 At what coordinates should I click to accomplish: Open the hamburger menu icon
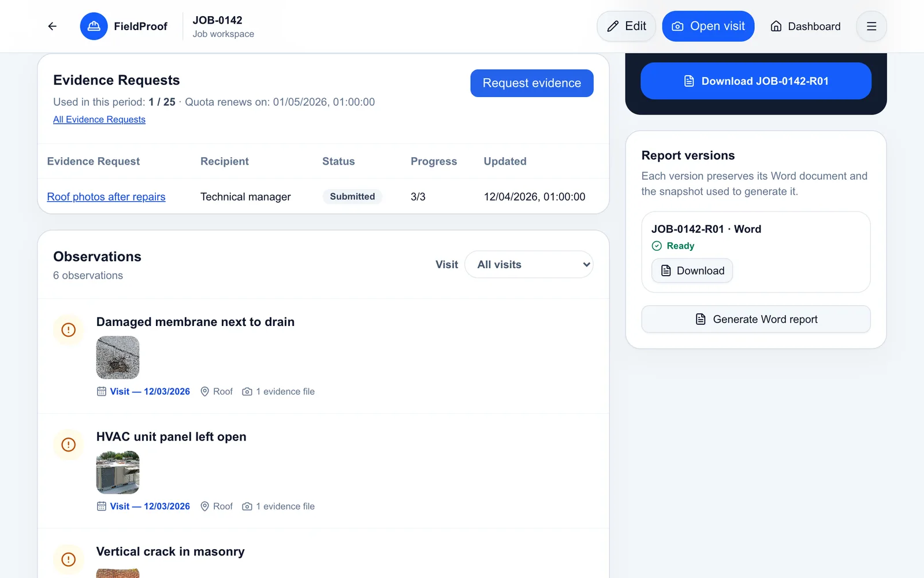point(871,26)
